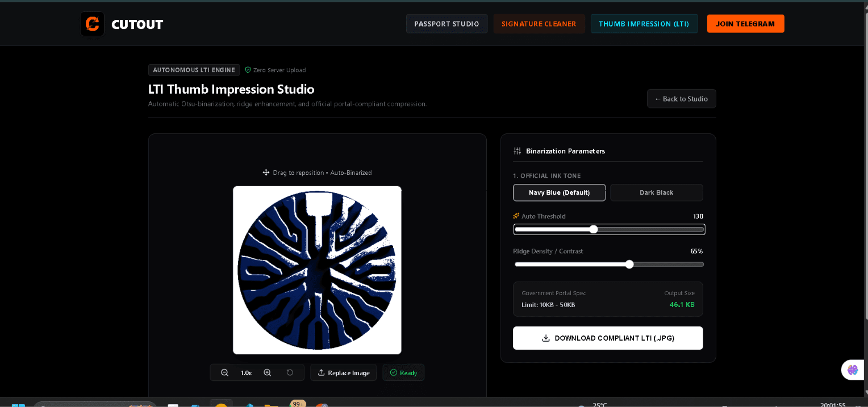The image size is (868, 407).
Task: Select Dark Black ink tone
Action: (657, 192)
